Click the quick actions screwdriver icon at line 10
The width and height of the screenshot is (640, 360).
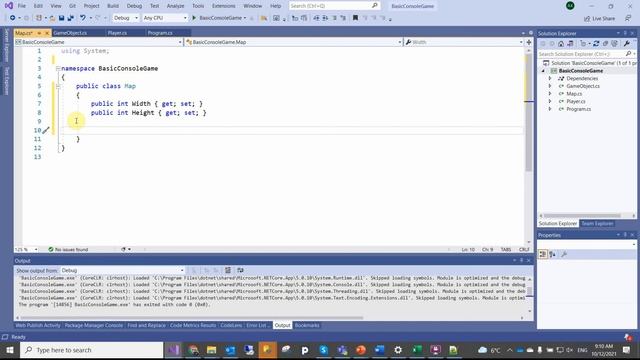(x=46, y=130)
